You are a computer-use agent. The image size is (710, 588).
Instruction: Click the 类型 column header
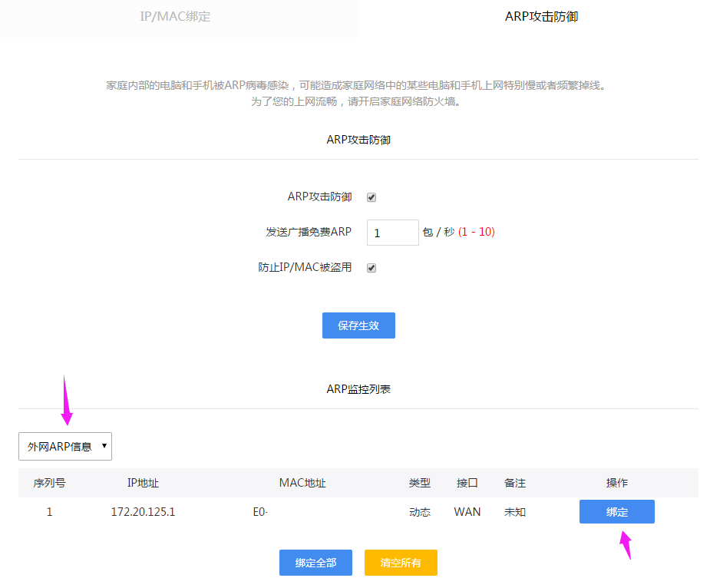tap(420, 483)
